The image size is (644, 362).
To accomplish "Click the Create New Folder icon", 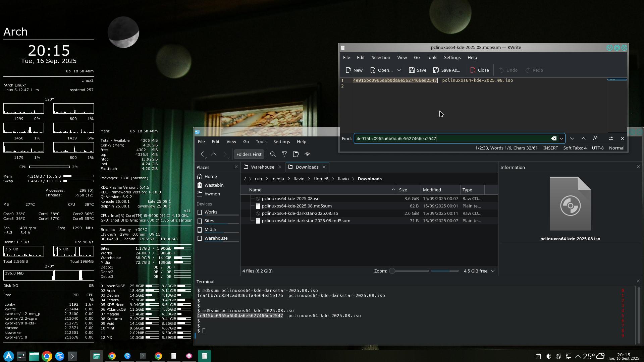I will tap(296, 154).
